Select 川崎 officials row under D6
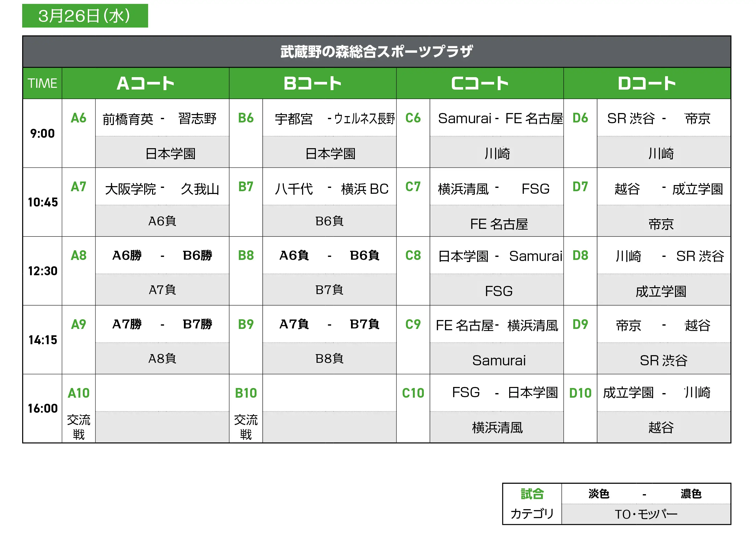Screen dimensions: 756x541 664,152
